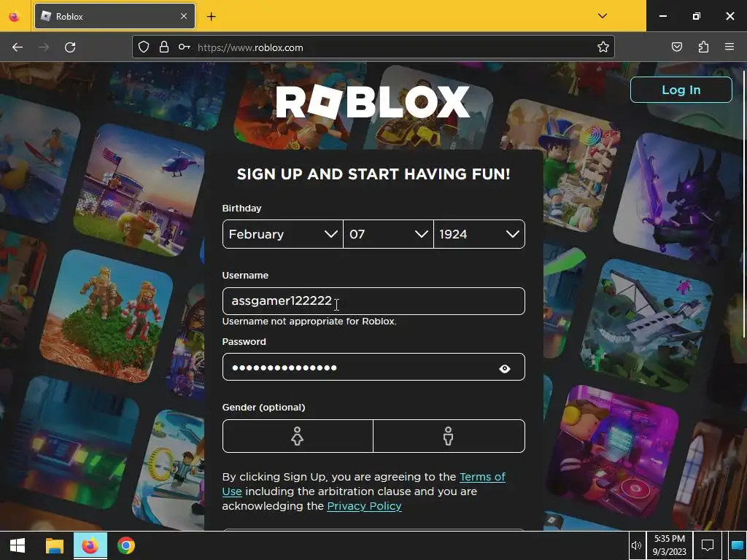Viewport: 747px width, 560px height.
Task: Go back using the browser back arrow
Action: pos(18,47)
